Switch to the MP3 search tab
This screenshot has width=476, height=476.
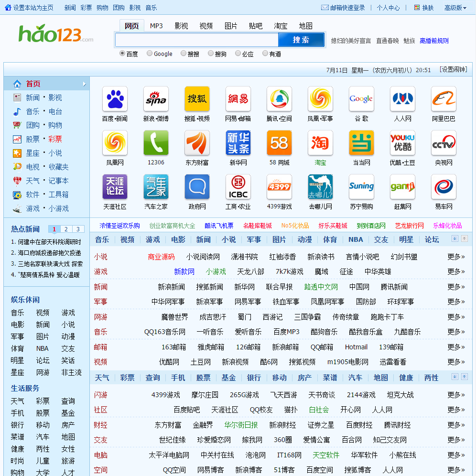point(156,26)
